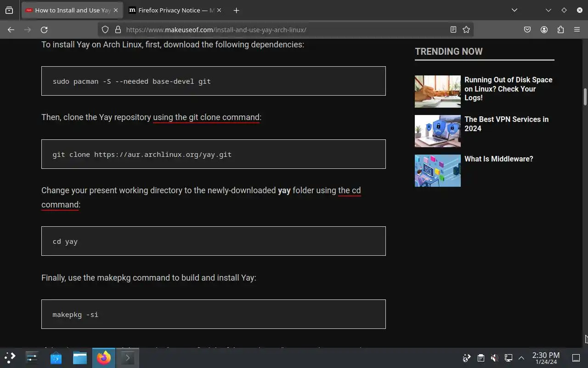Launch Discover software store from taskbar

click(x=56, y=357)
